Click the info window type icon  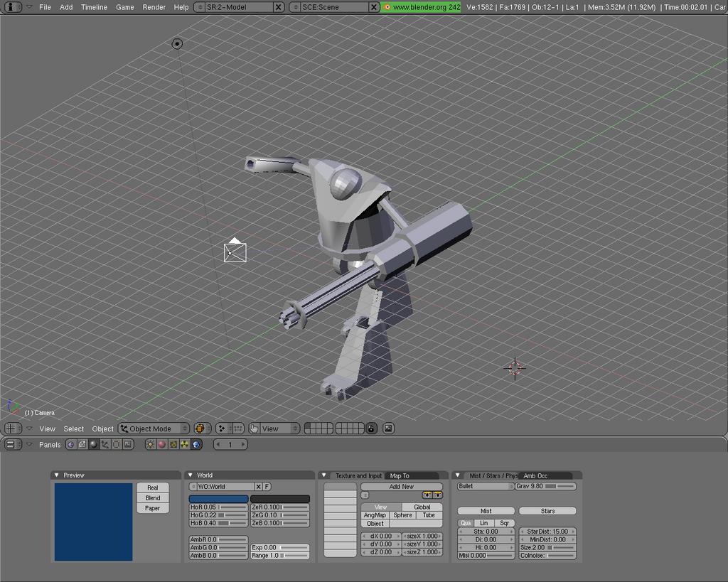[12, 7]
